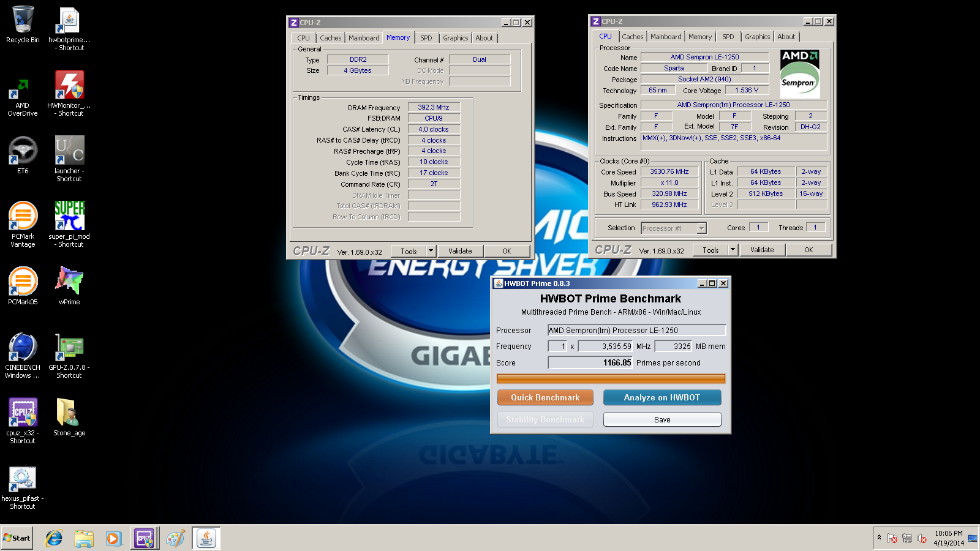Image resolution: width=980 pixels, height=551 pixels.
Task: Open Graphics tab in left CPU-Z window
Action: coord(456,38)
